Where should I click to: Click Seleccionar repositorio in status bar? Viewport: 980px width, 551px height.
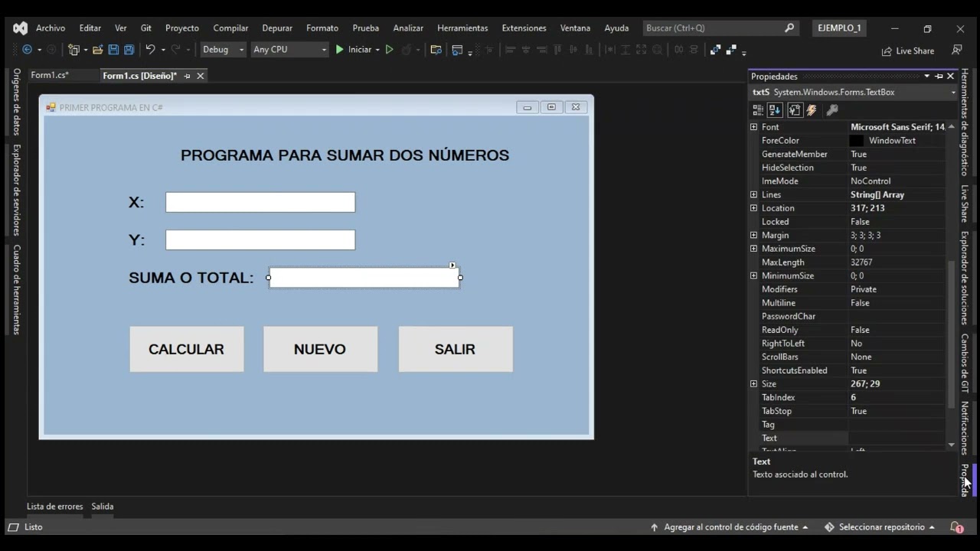click(880, 527)
